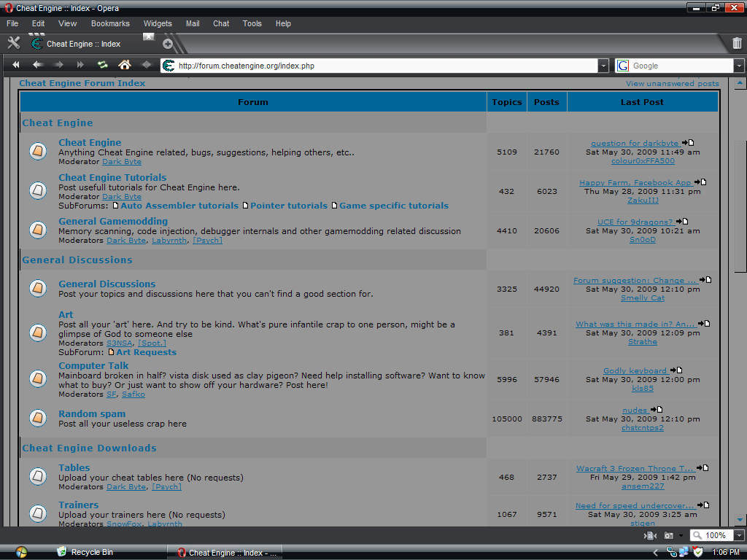The image size is (747, 560).
Task: Click the 1:06 PM system clock
Action: click(x=726, y=553)
